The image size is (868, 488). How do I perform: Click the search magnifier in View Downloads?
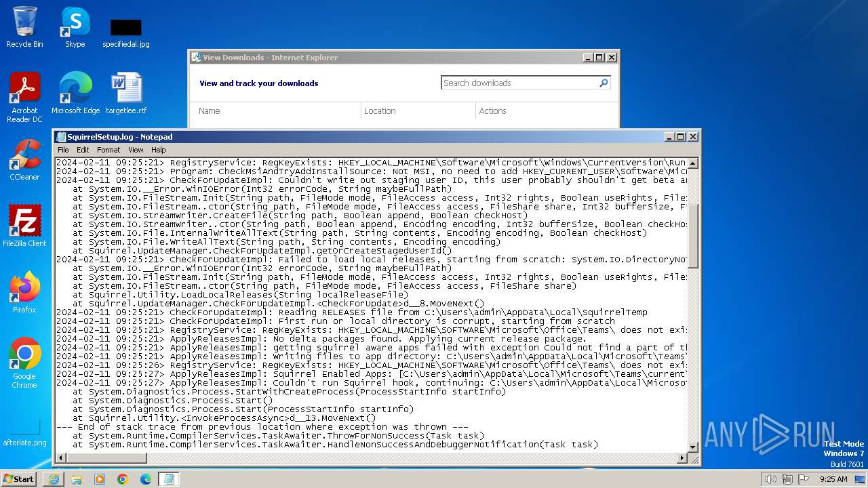point(604,83)
